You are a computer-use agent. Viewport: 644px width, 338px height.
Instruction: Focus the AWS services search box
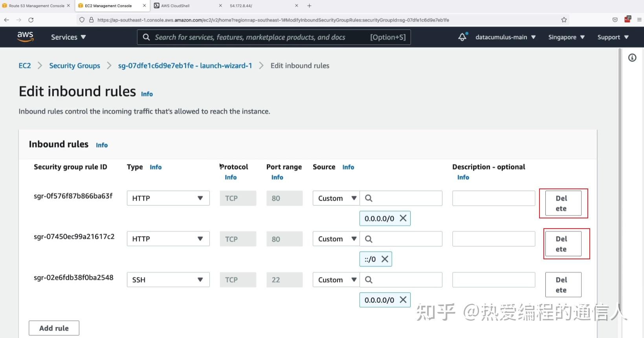274,37
